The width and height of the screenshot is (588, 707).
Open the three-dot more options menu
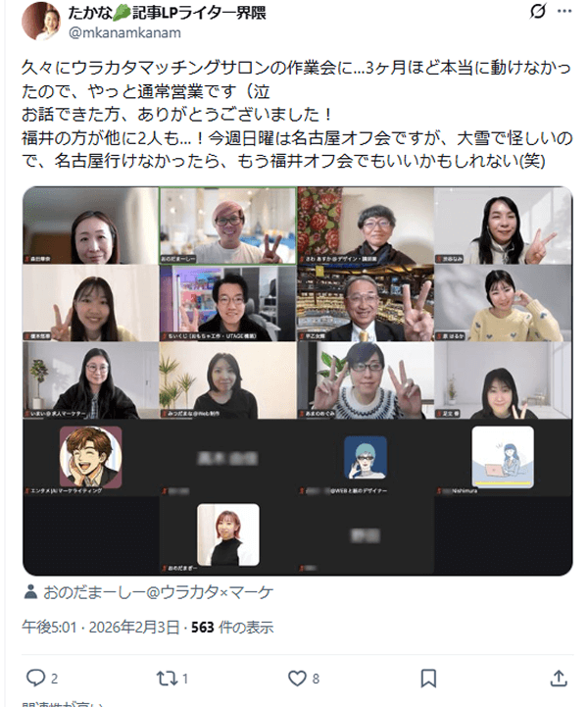[x=564, y=11]
